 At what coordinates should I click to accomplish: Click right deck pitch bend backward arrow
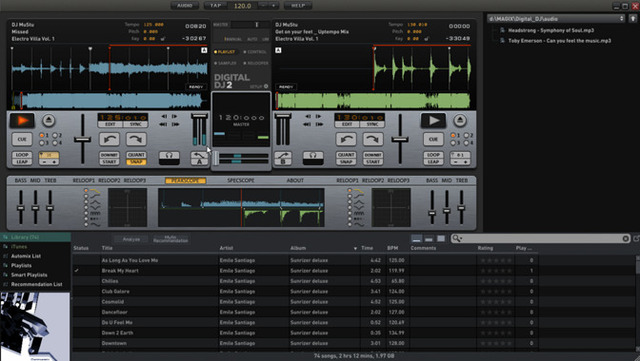point(346,139)
